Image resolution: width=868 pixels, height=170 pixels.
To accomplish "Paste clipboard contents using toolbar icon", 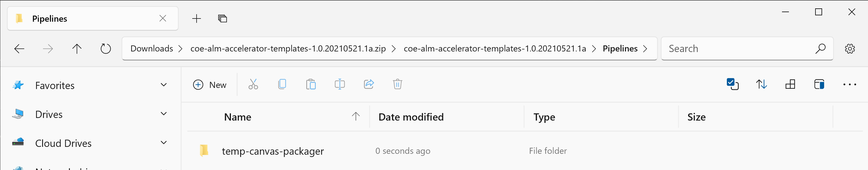I will point(311,84).
